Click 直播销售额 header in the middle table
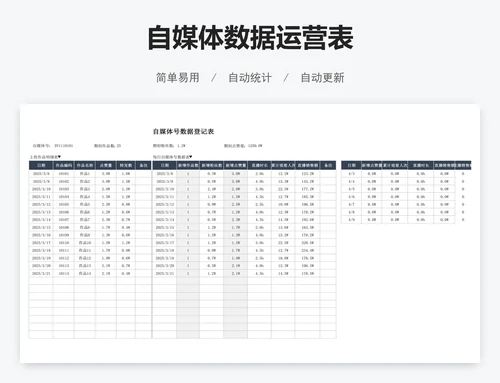This screenshot has width=500, height=383. pyautogui.click(x=307, y=165)
